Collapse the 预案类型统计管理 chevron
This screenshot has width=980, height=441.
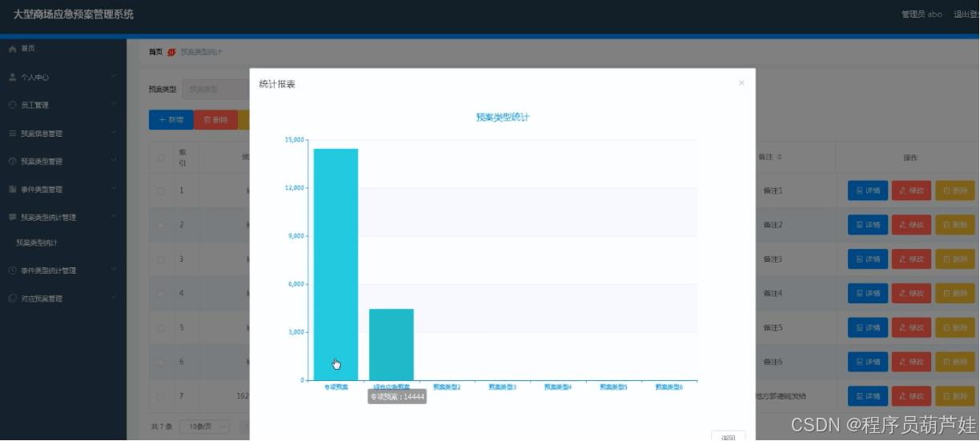tap(114, 216)
